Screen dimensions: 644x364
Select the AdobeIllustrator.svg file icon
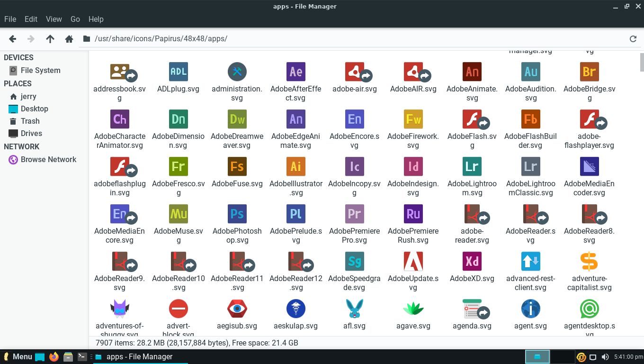[x=295, y=166]
